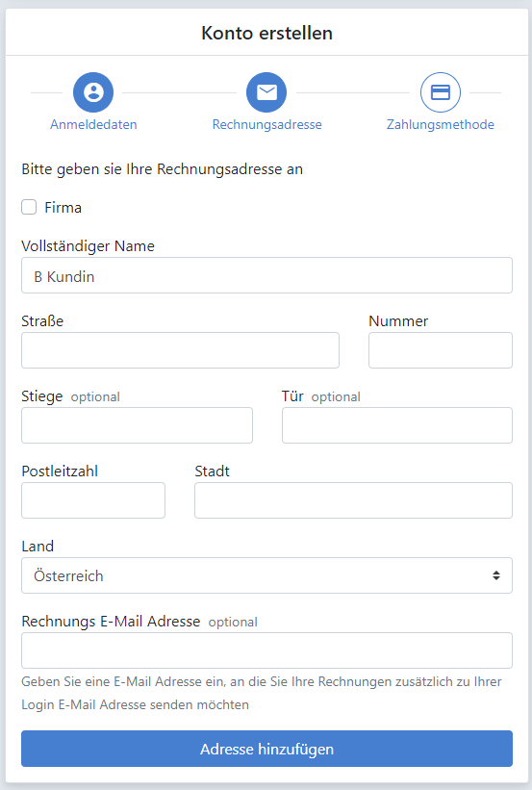The height and width of the screenshot is (790, 532).
Task: Click the Postleitzahl input box
Action: point(93,500)
